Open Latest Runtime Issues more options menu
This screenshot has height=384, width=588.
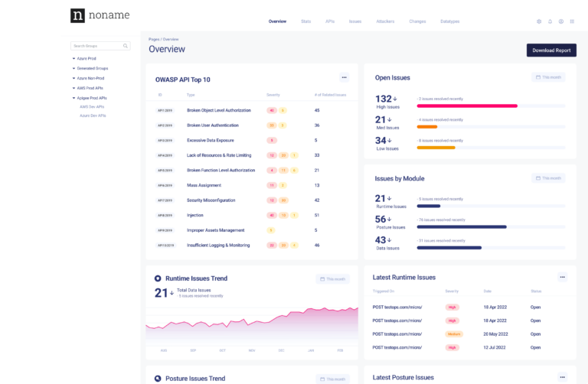(x=563, y=277)
